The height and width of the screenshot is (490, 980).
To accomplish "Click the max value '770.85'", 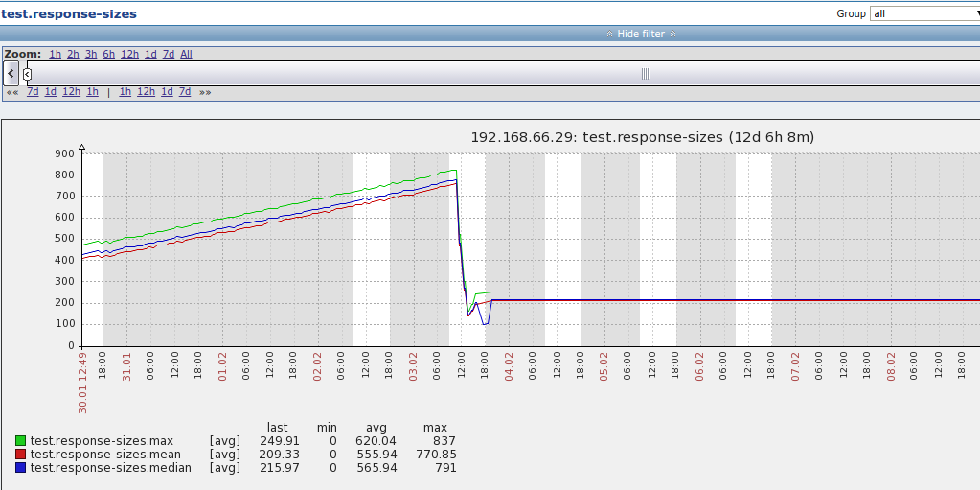I will 436,455.
